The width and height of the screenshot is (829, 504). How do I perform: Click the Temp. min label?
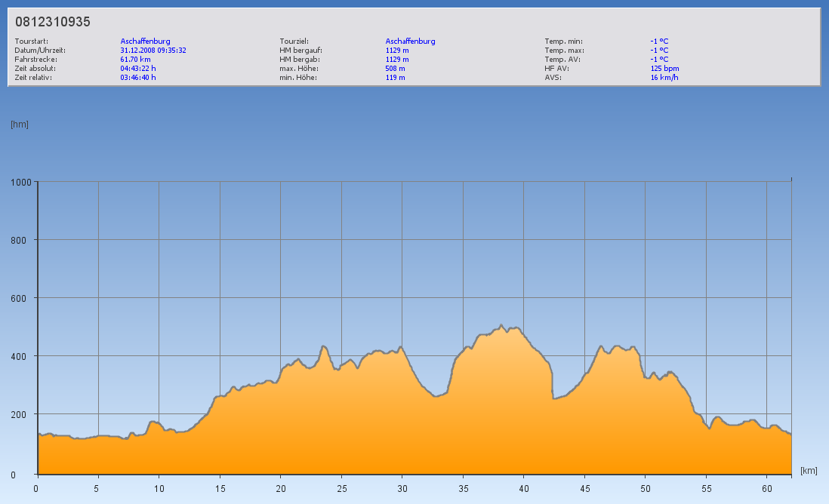click(x=563, y=41)
